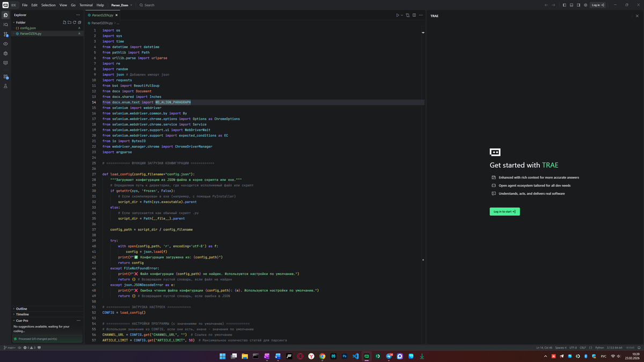
Task: Open the Search view in activity bar
Action: tap(5, 25)
